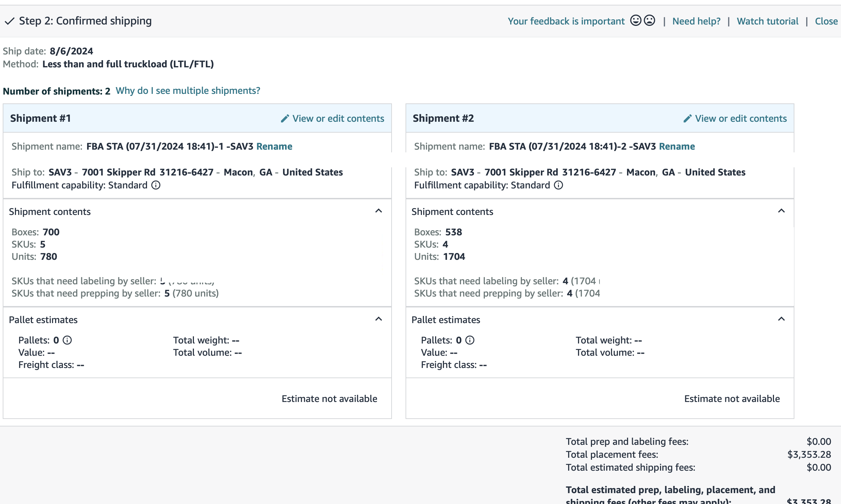Screen dimensions: 841x504
Task: Click Total estimated shipping fees line
Action: coord(698,467)
